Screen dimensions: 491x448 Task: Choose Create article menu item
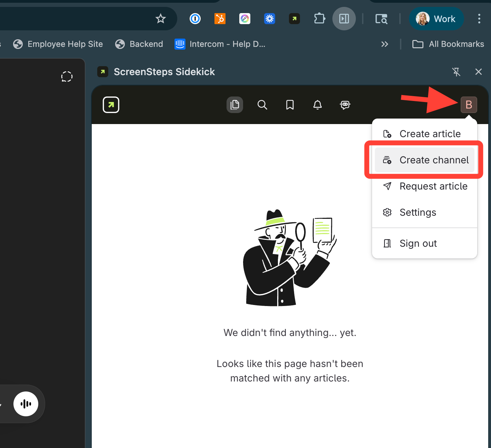point(424,134)
